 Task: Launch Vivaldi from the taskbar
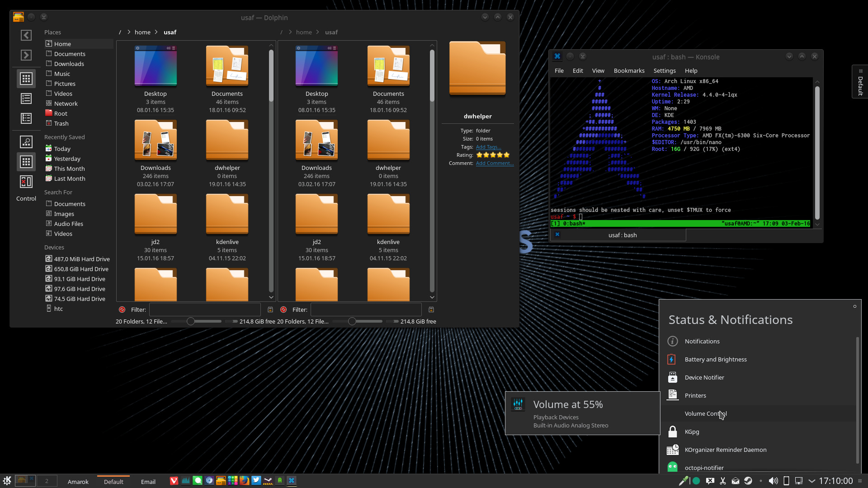[174, 481]
